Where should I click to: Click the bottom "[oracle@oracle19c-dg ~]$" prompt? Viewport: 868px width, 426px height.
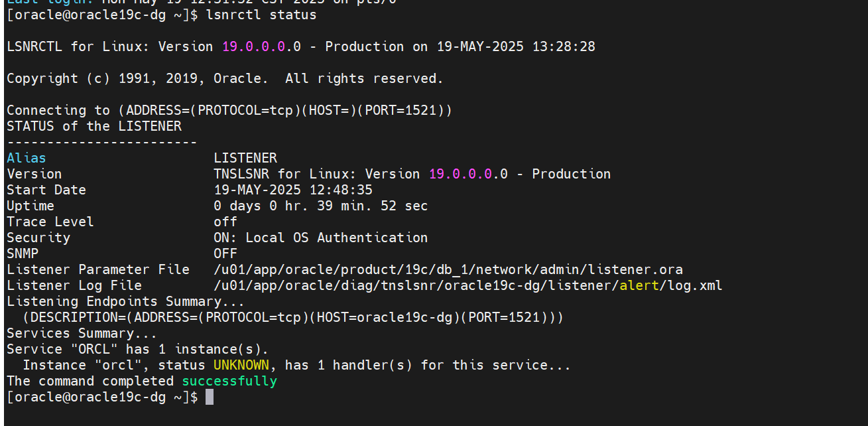tap(102, 397)
